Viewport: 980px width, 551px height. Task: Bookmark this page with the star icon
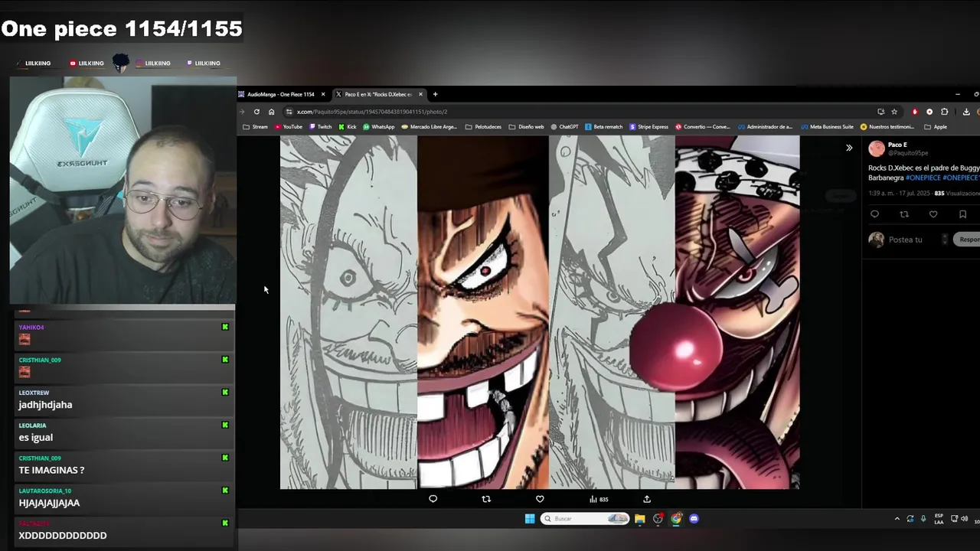tap(894, 112)
